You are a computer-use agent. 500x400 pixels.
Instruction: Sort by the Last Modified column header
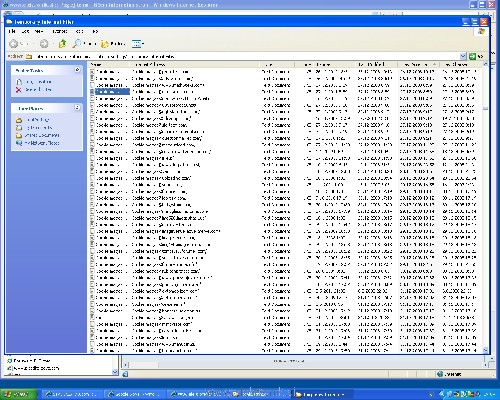click(x=377, y=64)
